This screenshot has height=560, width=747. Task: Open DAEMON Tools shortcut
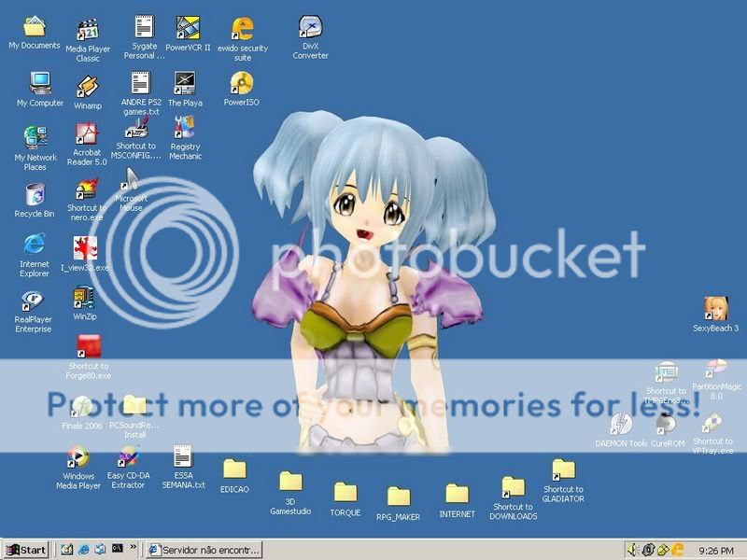(621, 425)
